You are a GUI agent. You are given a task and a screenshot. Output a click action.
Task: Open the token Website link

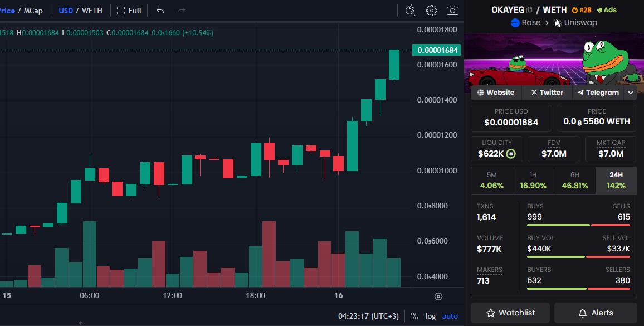(496, 93)
